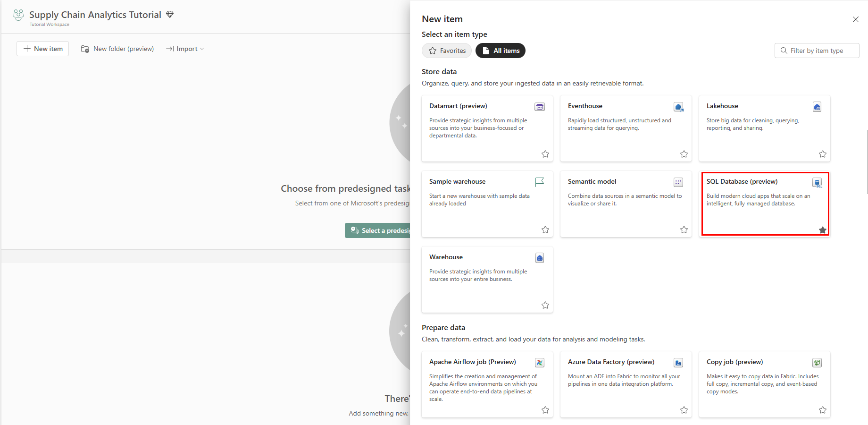Close the New item panel
The width and height of the screenshot is (868, 425).
click(855, 19)
